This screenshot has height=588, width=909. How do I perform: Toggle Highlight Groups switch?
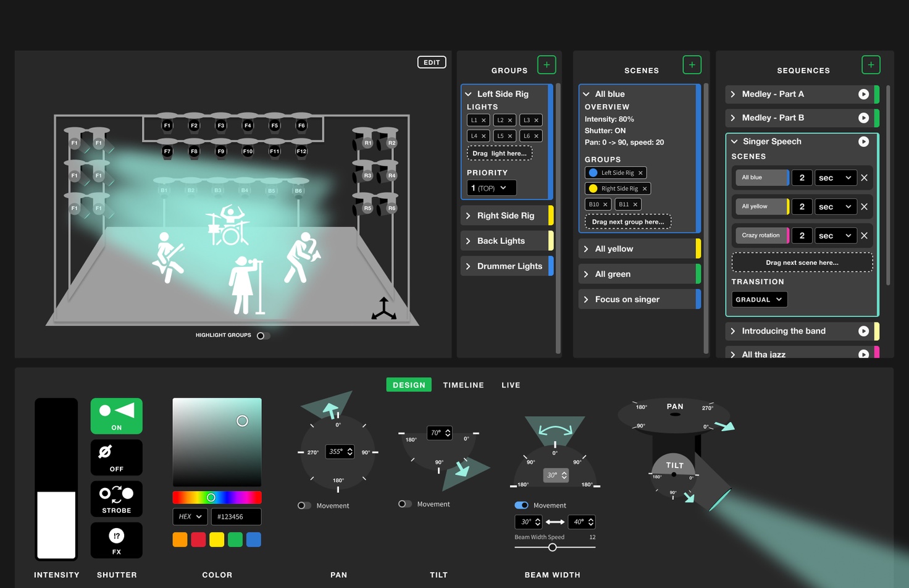(264, 335)
